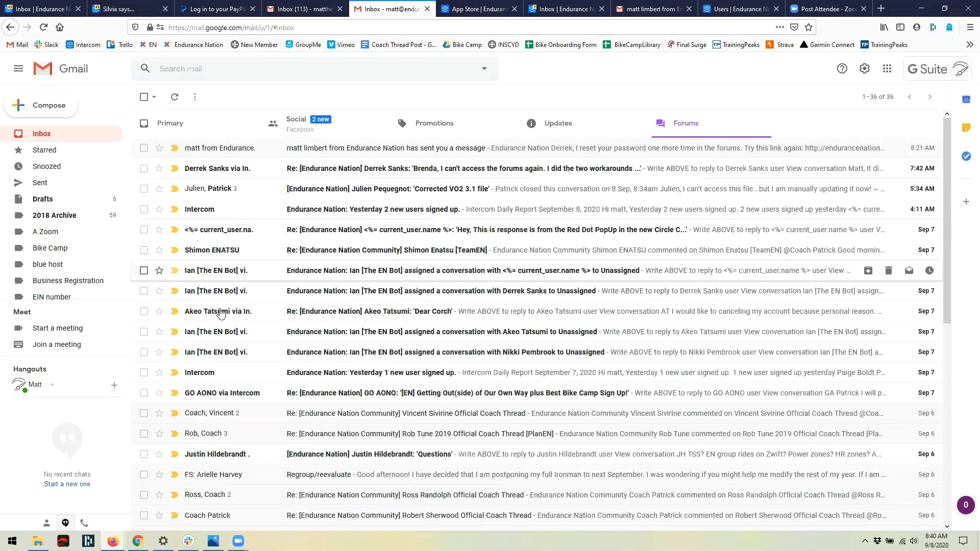
Task: Star the Derrek Sanks conversation
Action: click(159, 168)
